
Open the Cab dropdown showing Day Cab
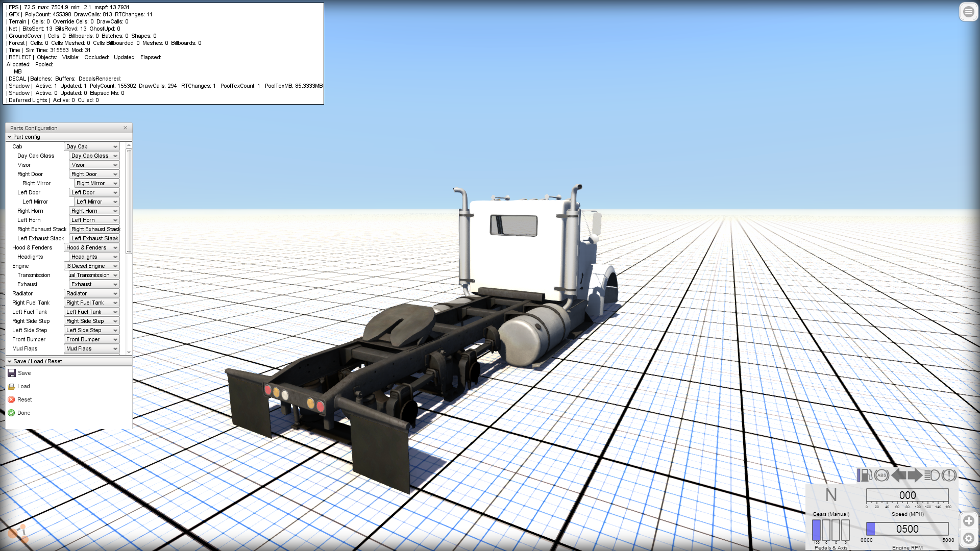(x=91, y=146)
